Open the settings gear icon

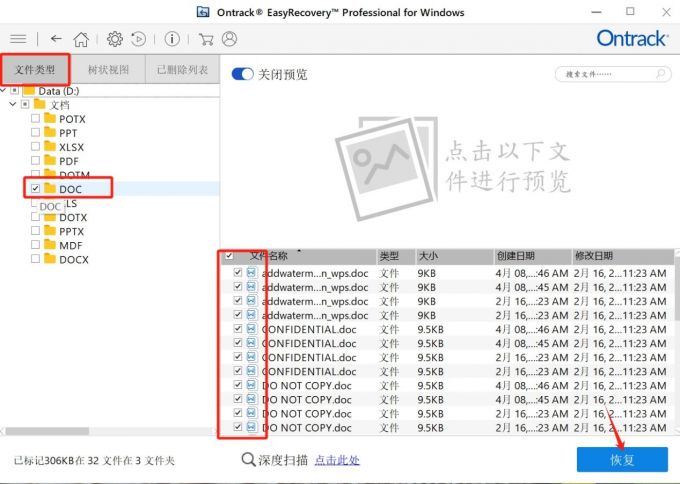click(115, 39)
